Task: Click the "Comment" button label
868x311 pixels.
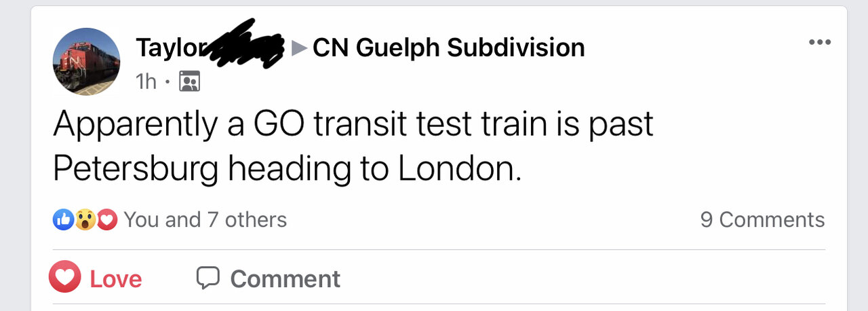Action: tap(285, 279)
